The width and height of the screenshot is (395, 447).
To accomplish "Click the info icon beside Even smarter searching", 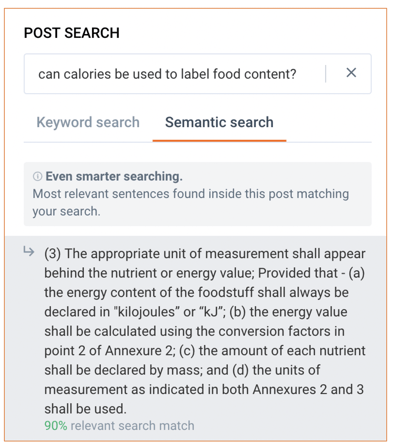I will coord(37,176).
